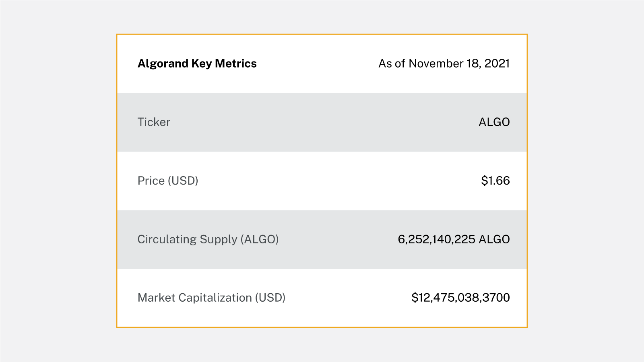Click the word Market in the last row
The image size is (644, 362).
pos(156,298)
